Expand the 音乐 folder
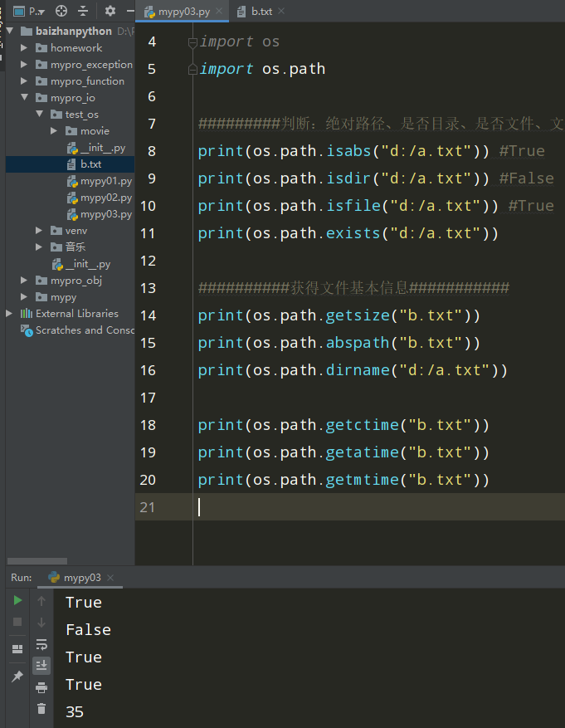The image size is (565, 728). pyautogui.click(x=39, y=247)
